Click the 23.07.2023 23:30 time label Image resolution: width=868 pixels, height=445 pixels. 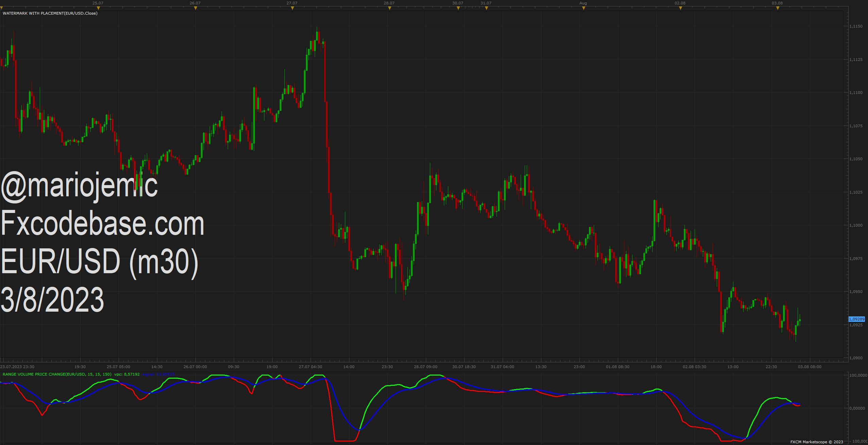17,367
